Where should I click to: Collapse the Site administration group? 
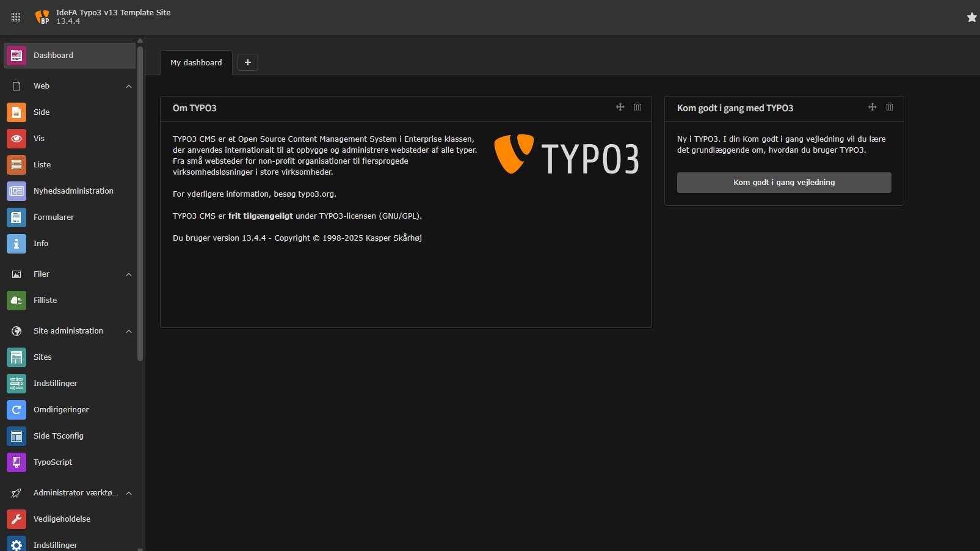[129, 331]
